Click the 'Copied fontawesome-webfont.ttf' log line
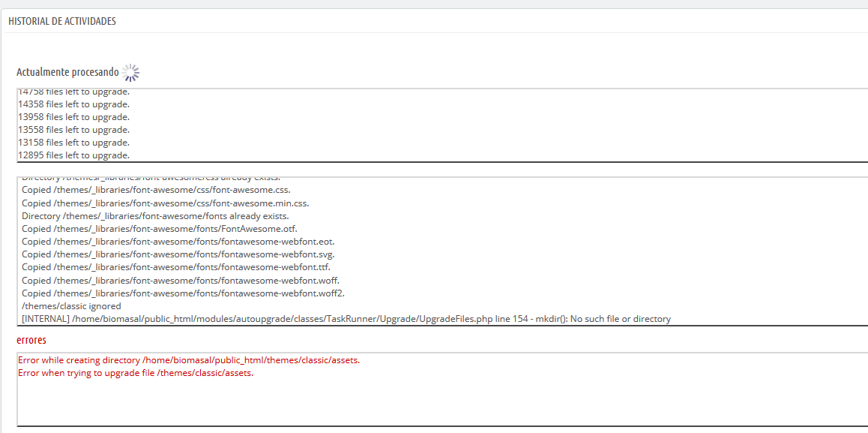868x433 pixels. pos(176,267)
